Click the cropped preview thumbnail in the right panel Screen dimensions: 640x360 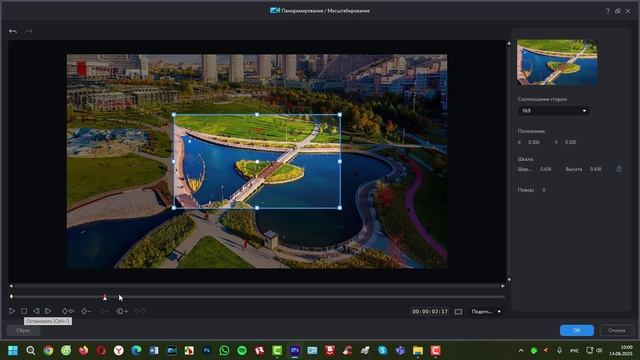pyautogui.click(x=557, y=62)
